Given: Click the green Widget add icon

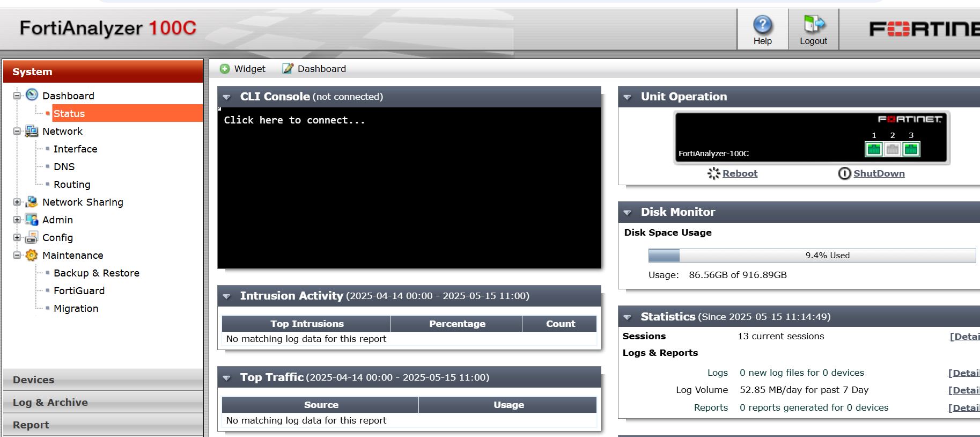Looking at the screenshot, I should click(225, 69).
